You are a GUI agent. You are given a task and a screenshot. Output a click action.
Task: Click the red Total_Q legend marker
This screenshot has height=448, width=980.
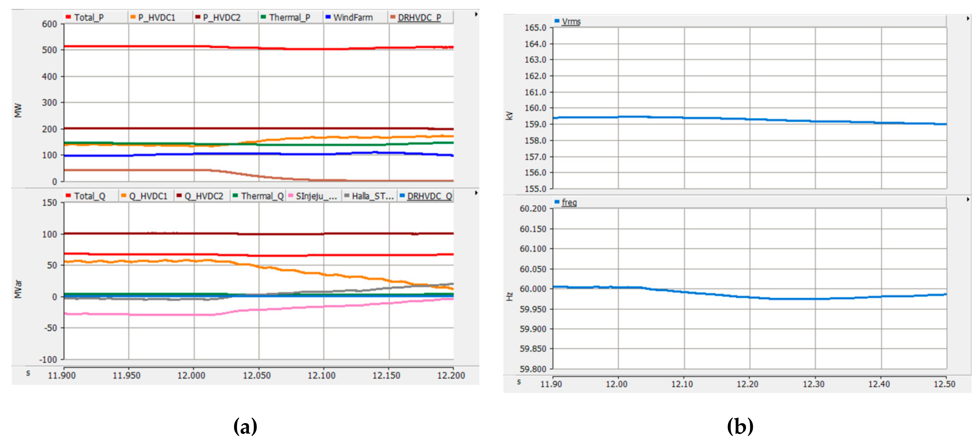pyautogui.click(x=68, y=195)
